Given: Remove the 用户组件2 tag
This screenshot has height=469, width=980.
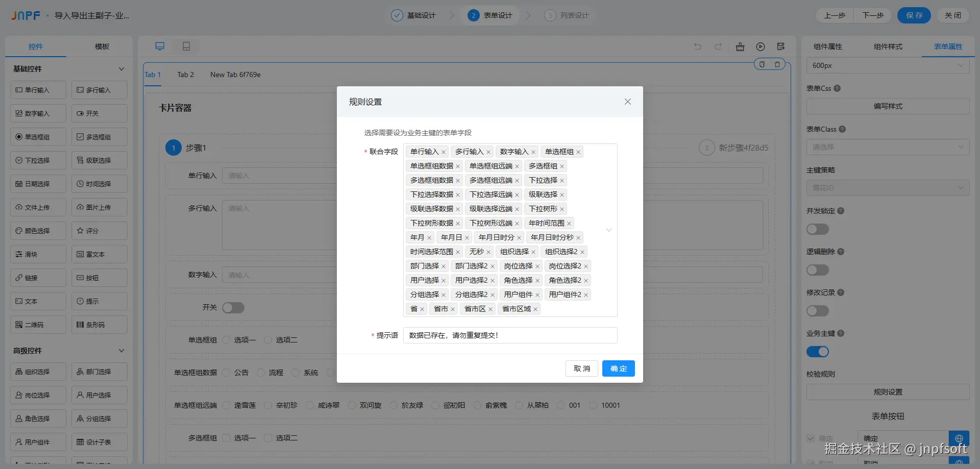Looking at the screenshot, I should point(586,295).
